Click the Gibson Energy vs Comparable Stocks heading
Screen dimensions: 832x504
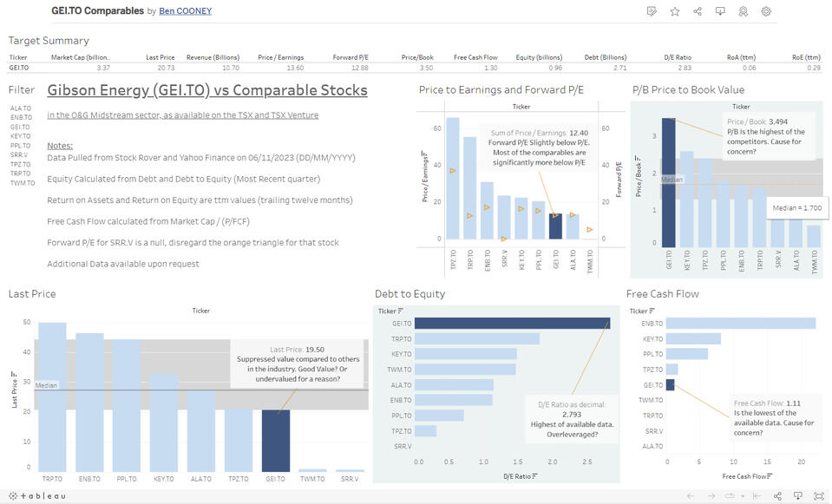(207, 90)
